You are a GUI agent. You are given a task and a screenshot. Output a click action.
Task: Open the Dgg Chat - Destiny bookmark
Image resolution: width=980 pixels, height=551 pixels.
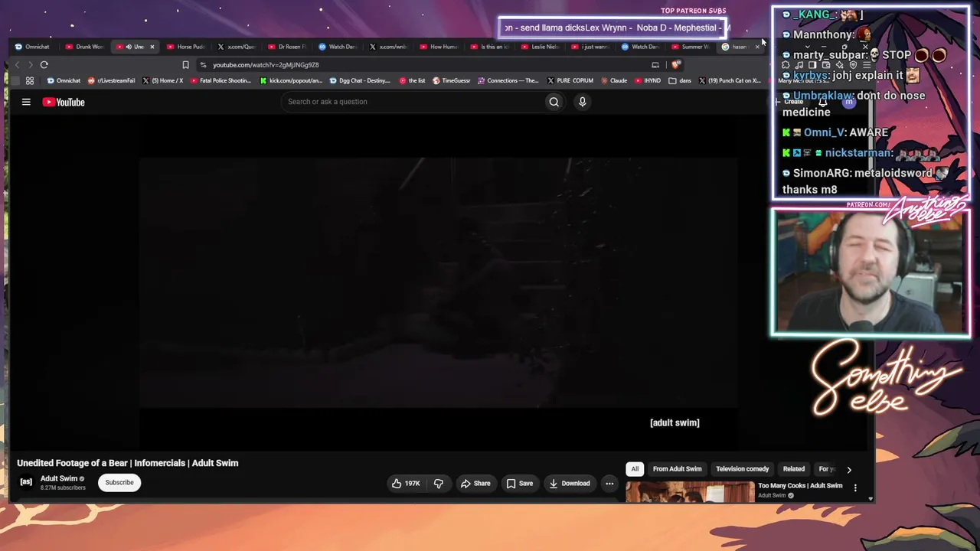pos(360,80)
